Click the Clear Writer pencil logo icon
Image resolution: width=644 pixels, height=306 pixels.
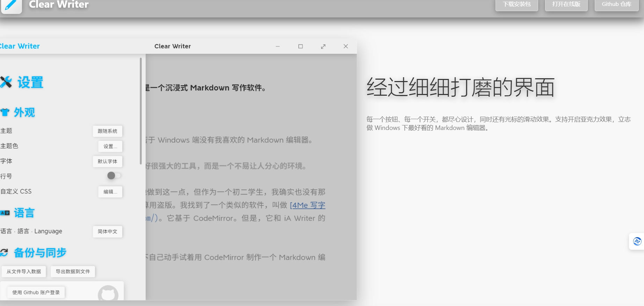coord(11,6)
